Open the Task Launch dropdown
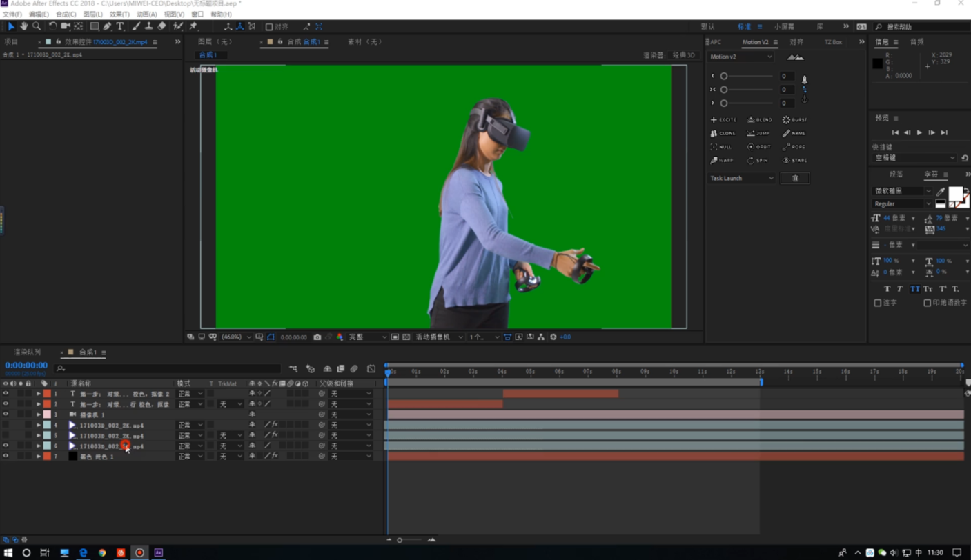Image resolution: width=971 pixels, height=560 pixels. pos(742,178)
